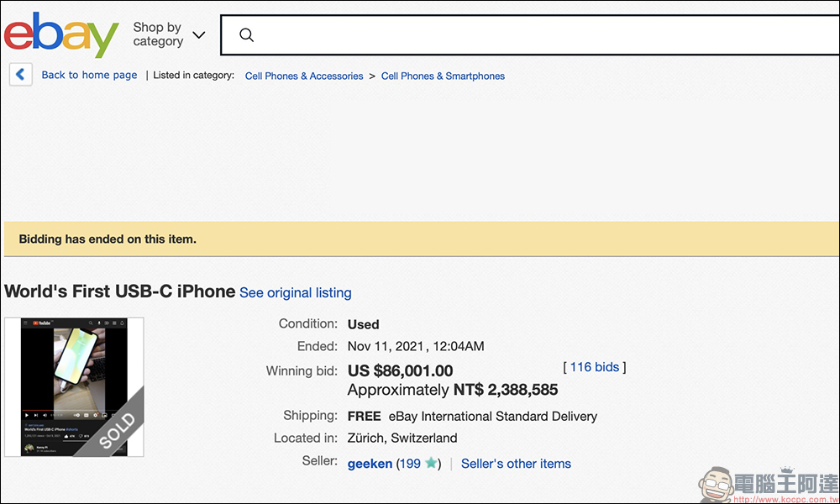This screenshot has width=840, height=504.
Task: Open Cell Phones & Accessories category
Action: (304, 76)
